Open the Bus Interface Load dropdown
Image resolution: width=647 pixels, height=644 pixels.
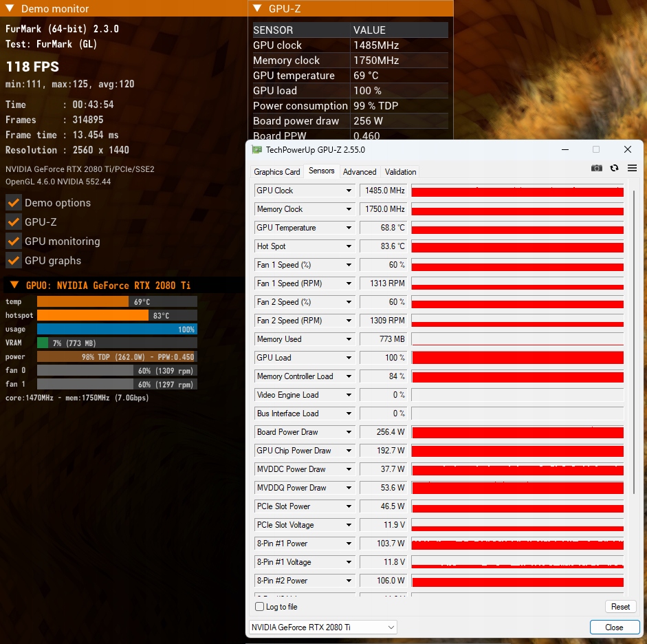(x=349, y=414)
